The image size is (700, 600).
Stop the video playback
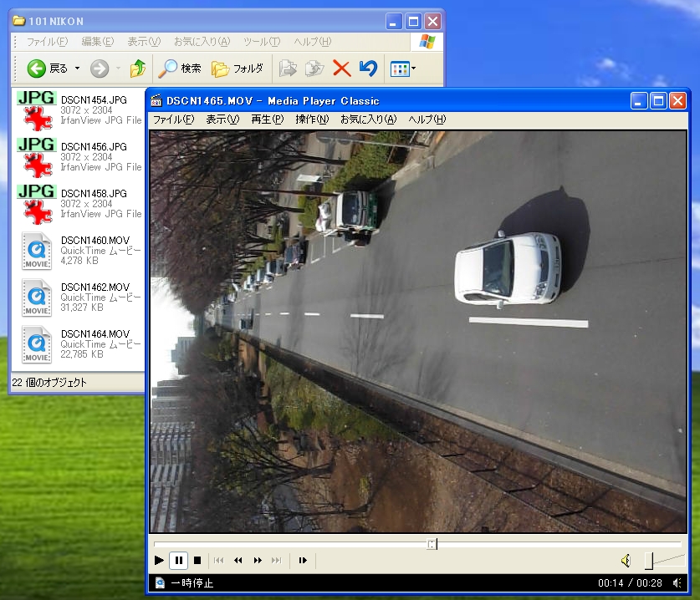197,560
